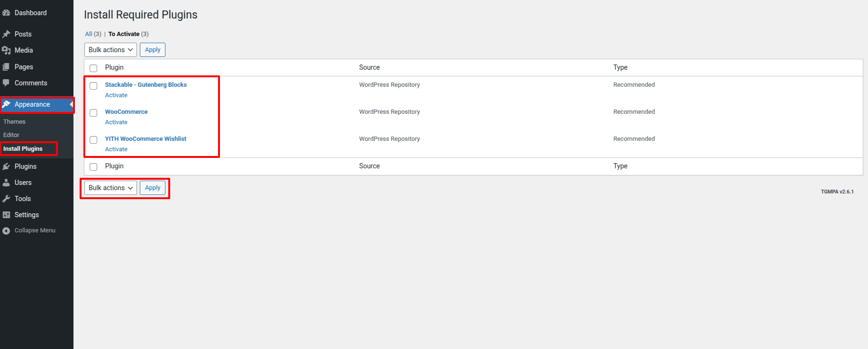Click the TGMPA v2.6.1 version text

click(837, 192)
